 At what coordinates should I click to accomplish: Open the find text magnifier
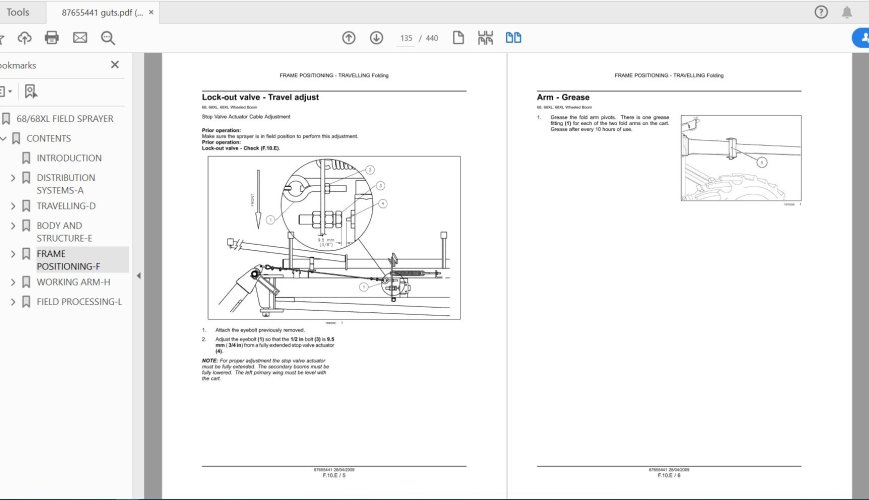pos(108,38)
